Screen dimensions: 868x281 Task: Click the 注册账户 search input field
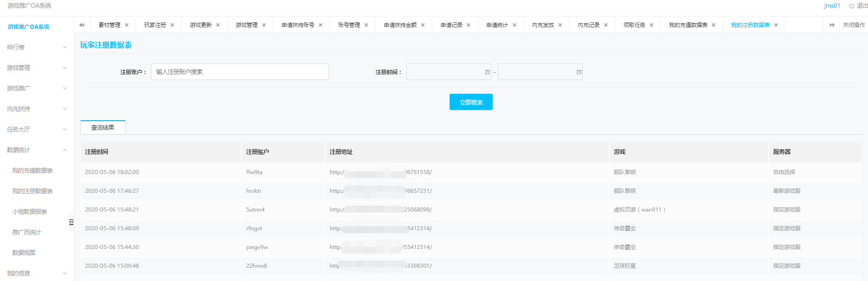click(x=240, y=72)
